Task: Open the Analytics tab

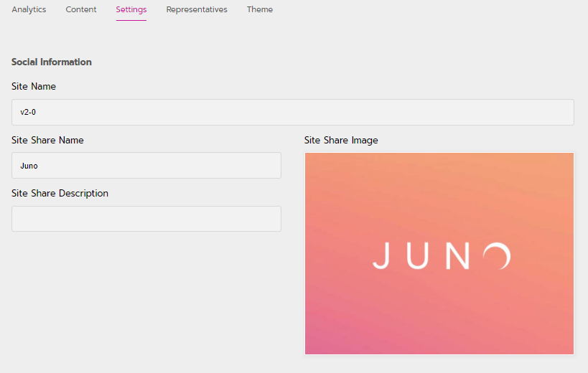Action: point(29,9)
